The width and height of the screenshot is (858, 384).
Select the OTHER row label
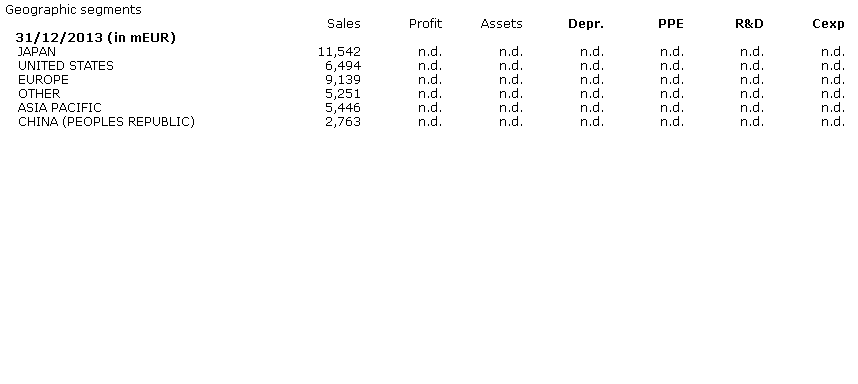[39, 94]
